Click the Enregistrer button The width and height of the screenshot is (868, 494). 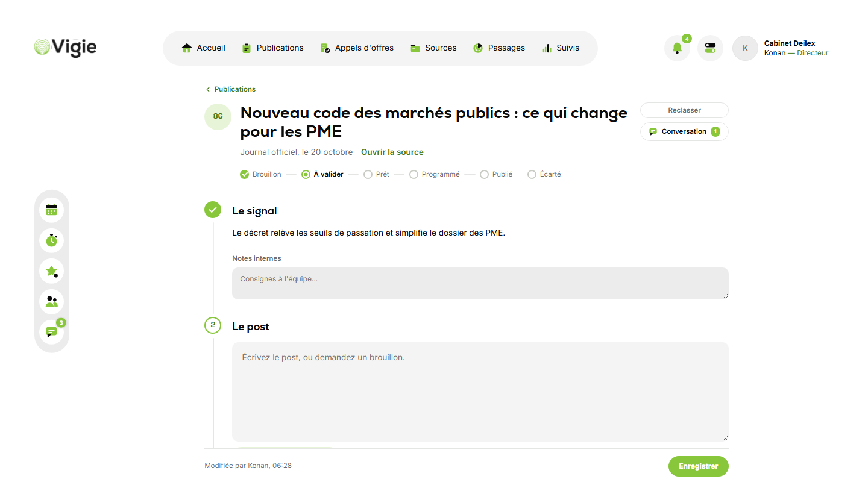(x=699, y=466)
